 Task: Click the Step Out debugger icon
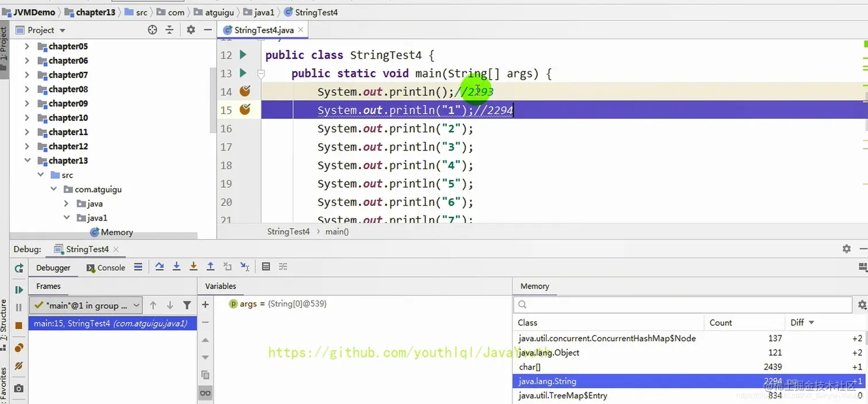[x=211, y=267]
